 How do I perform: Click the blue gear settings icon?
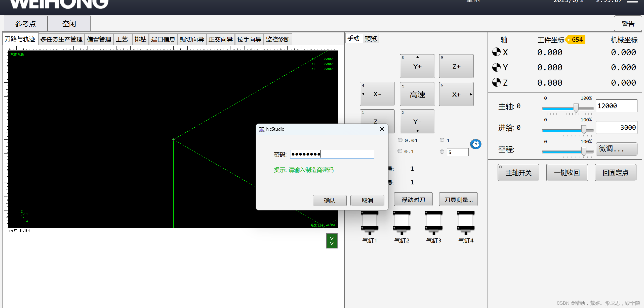click(x=475, y=144)
